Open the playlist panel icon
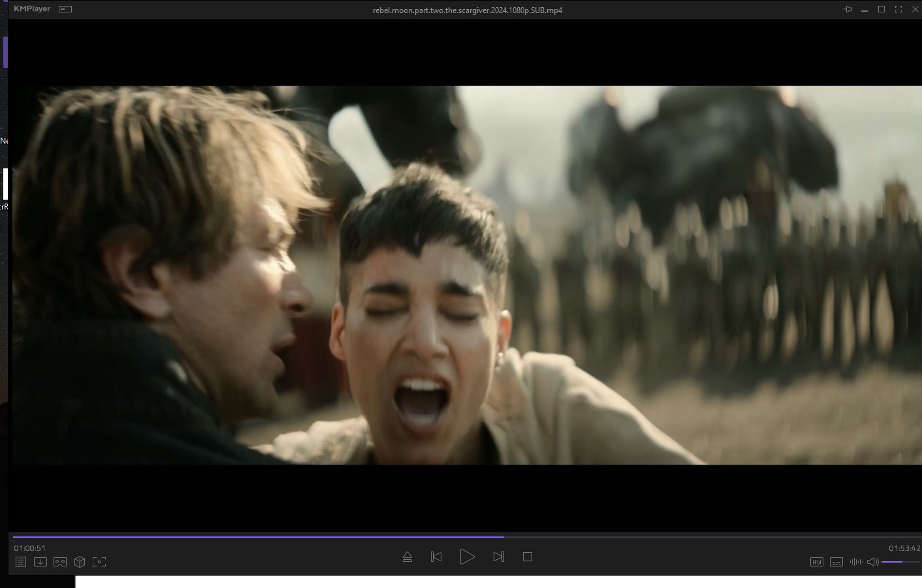Viewport: 922px width, 588px height. click(x=21, y=562)
